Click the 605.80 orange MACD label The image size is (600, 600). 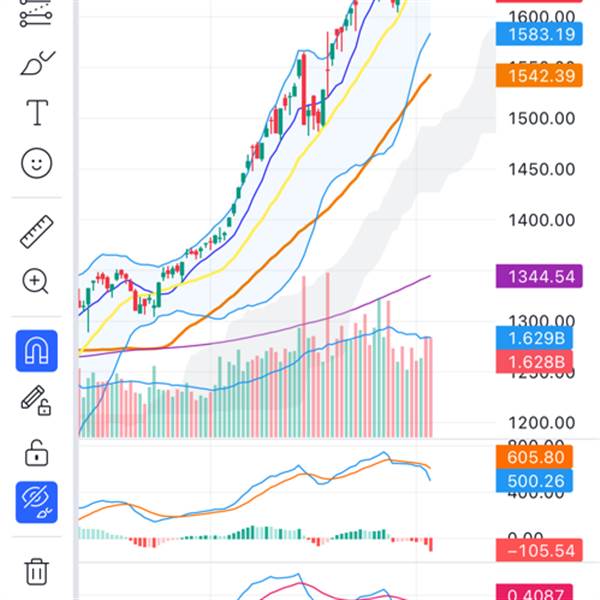click(534, 457)
